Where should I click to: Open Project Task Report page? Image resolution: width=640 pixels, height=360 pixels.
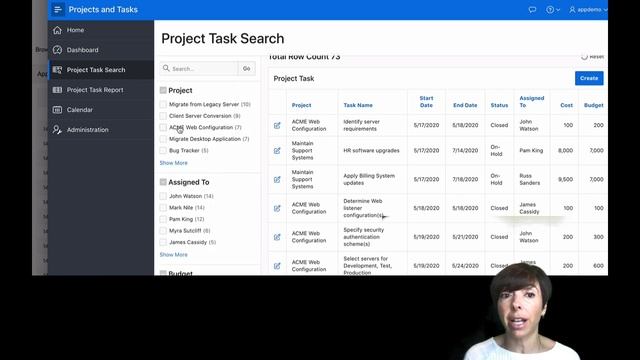tap(95, 90)
